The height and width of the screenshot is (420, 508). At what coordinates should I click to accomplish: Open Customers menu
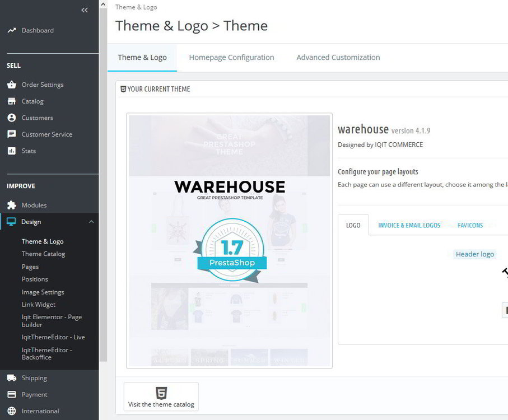pyautogui.click(x=38, y=118)
